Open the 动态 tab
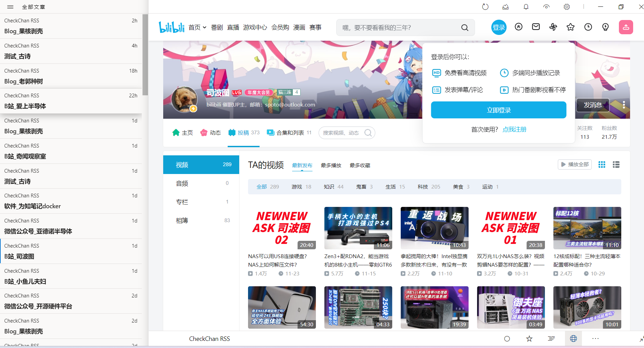 pyautogui.click(x=210, y=133)
